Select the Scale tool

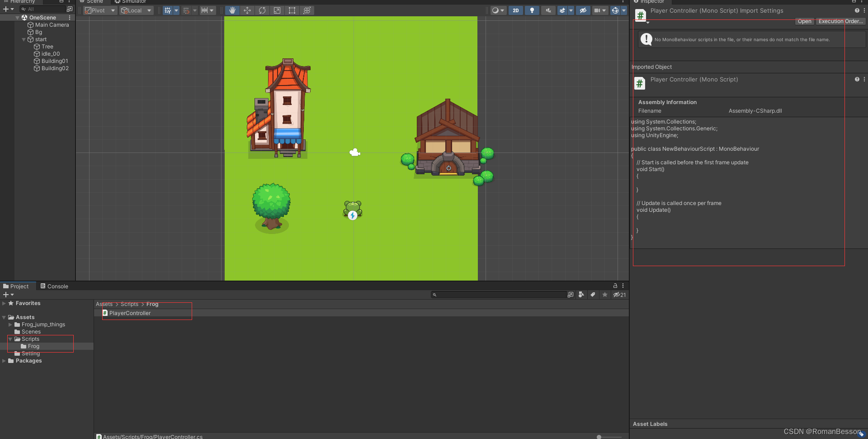(277, 10)
